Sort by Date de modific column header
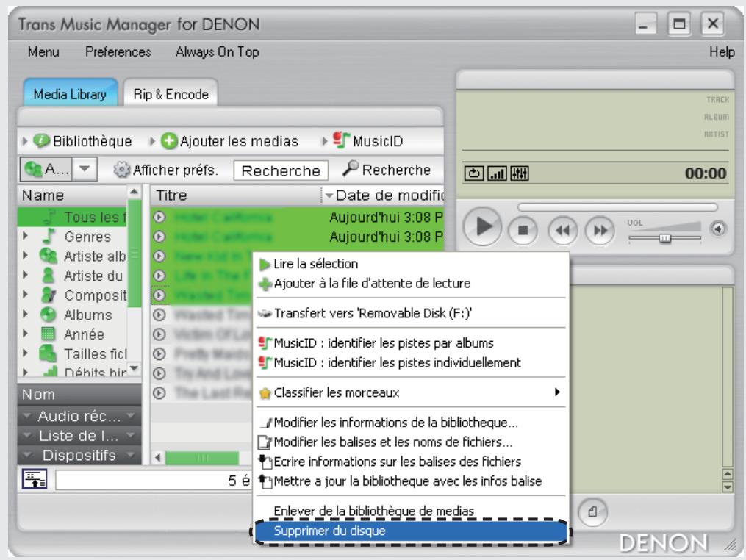746x560 pixels. pyautogui.click(x=384, y=195)
